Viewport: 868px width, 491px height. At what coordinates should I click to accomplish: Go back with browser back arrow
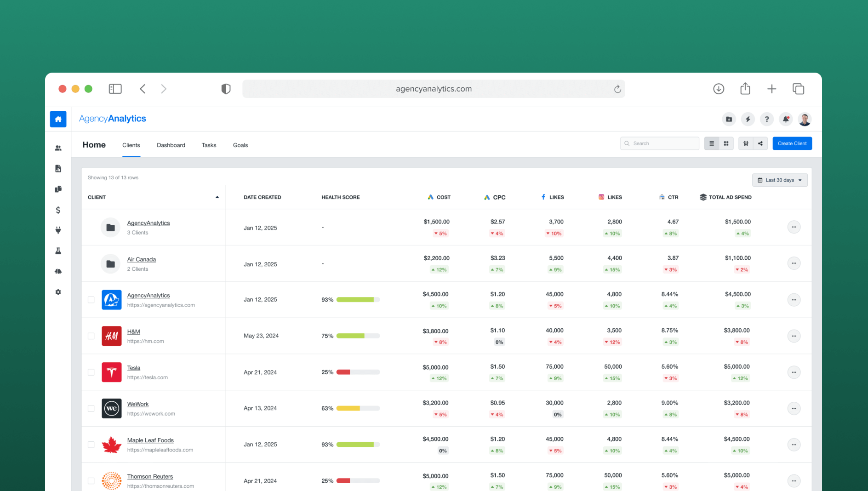pos(143,89)
